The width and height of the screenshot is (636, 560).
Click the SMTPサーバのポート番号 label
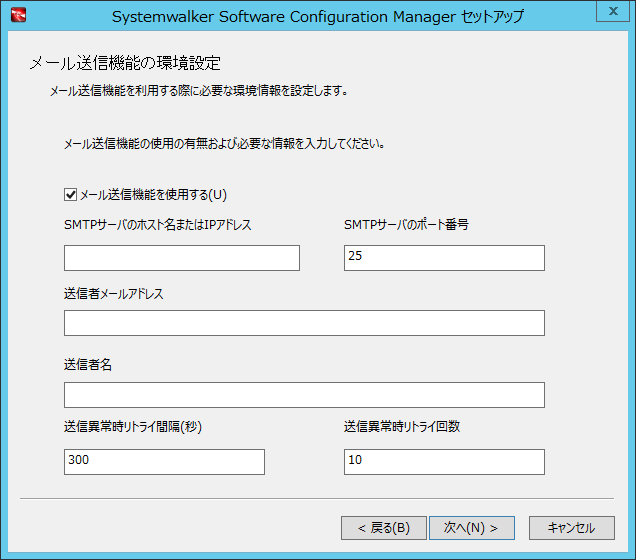[406, 224]
